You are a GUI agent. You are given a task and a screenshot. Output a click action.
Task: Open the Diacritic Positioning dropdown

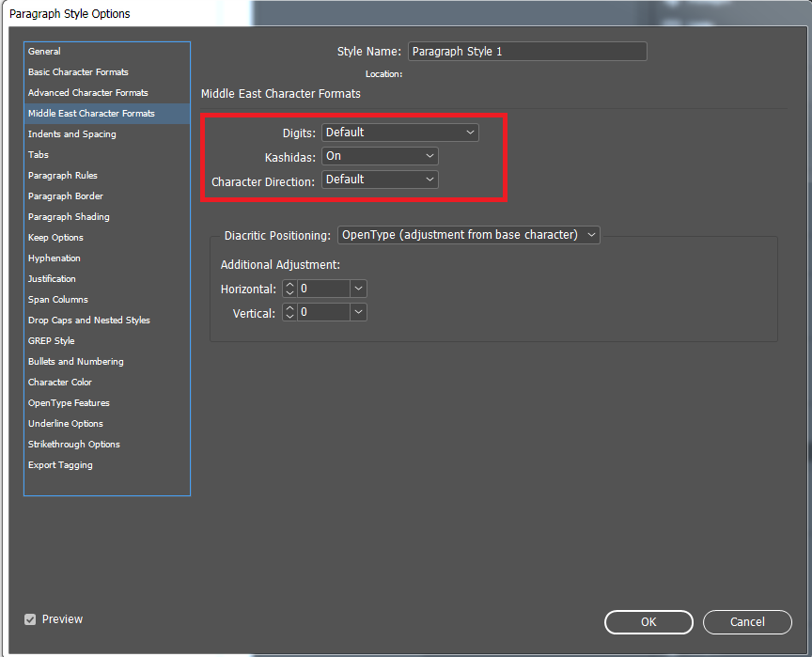pos(469,235)
